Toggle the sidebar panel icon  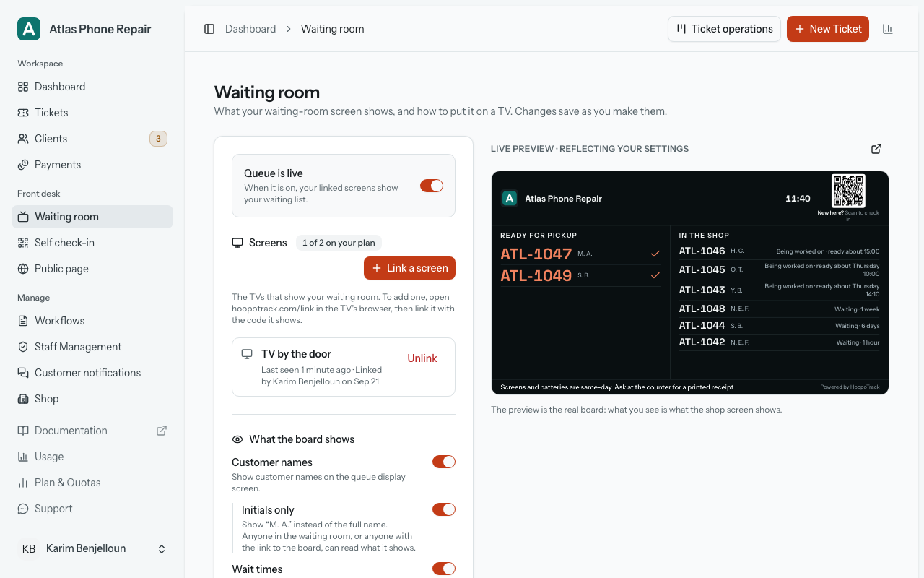pos(209,29)
